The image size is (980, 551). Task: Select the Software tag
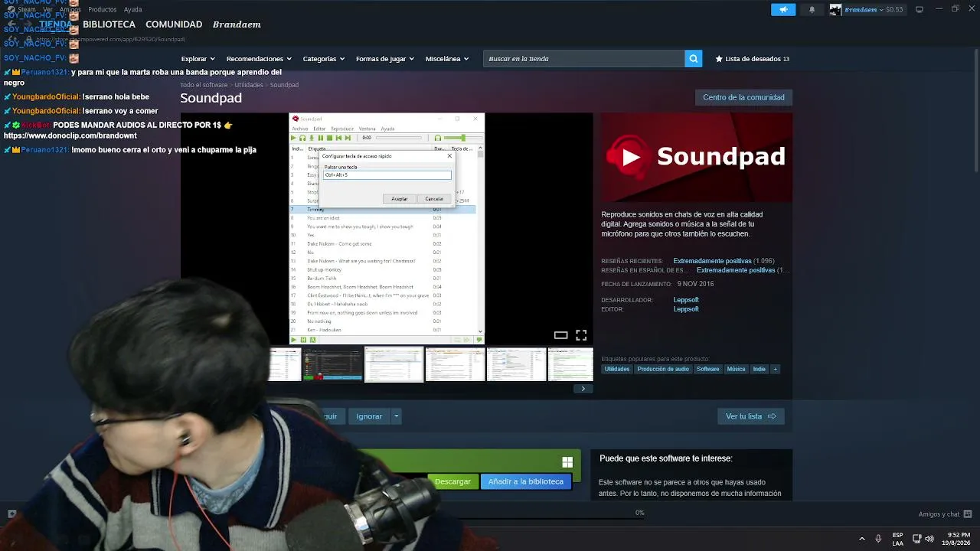708,369
